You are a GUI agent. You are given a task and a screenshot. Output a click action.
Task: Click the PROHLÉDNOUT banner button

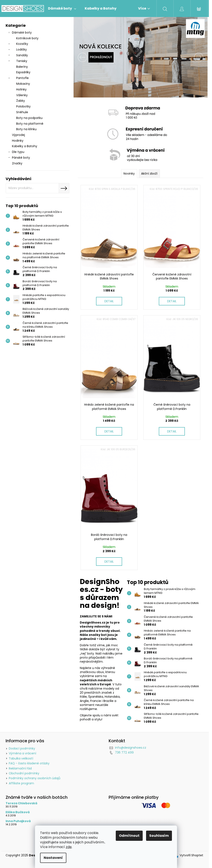click(101, 57)
